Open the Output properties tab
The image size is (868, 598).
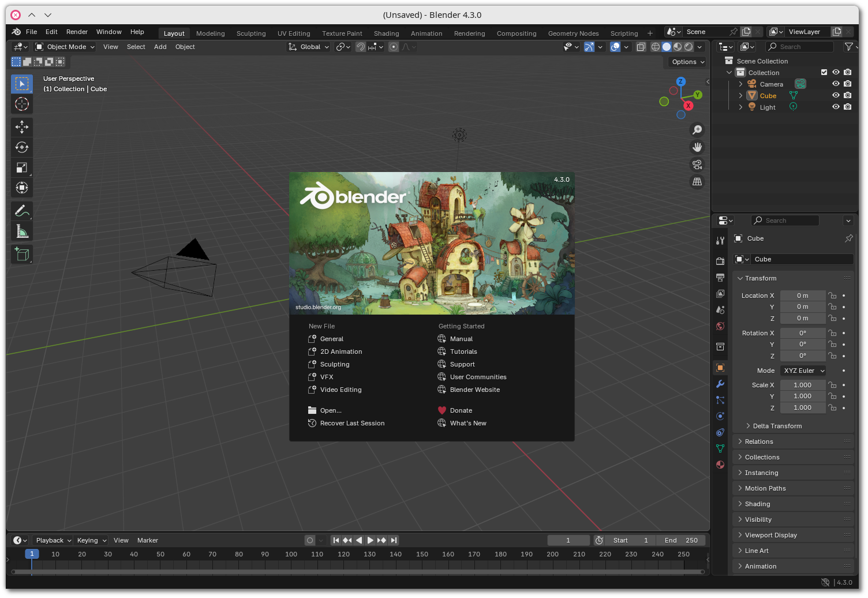tap(720, 278)
